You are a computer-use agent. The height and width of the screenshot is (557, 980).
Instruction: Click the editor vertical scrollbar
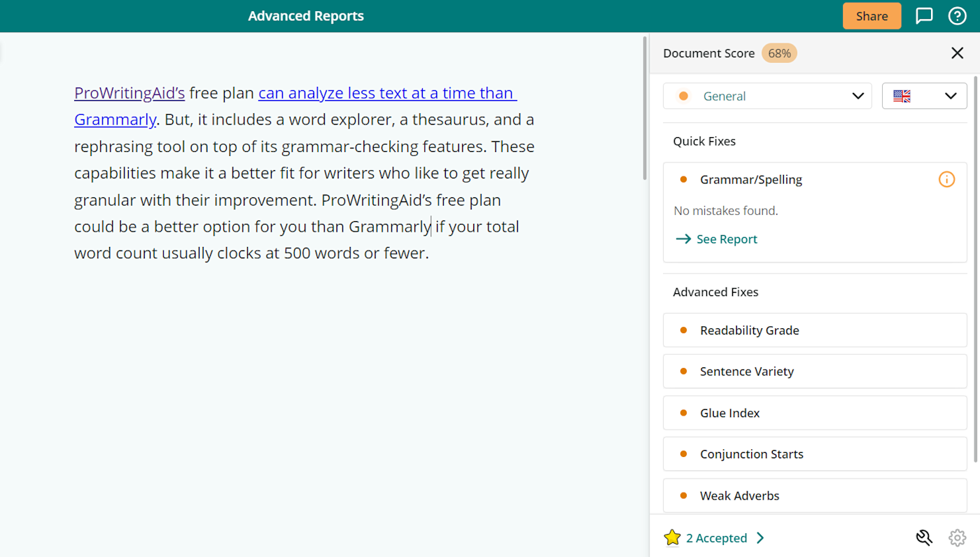(645, 107)
